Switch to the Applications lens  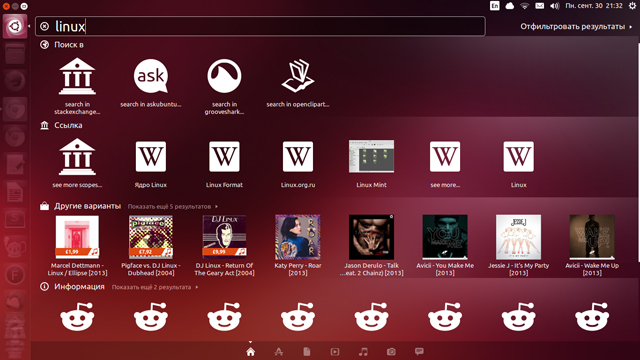(279, 352)
